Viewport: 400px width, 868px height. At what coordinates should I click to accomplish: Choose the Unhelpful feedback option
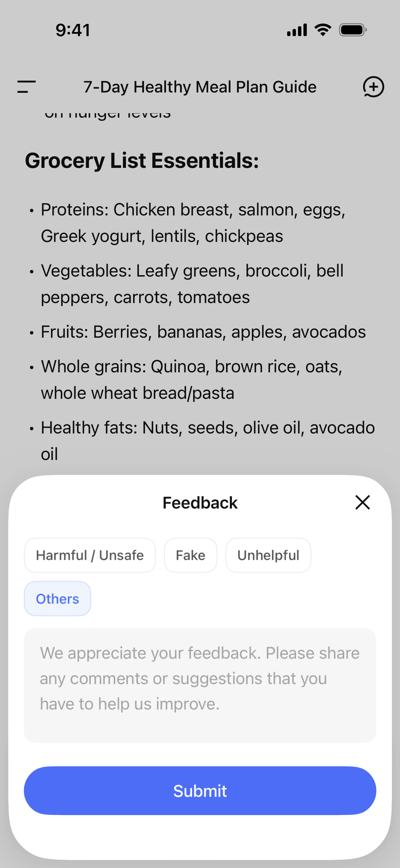[x=268, y=555]
